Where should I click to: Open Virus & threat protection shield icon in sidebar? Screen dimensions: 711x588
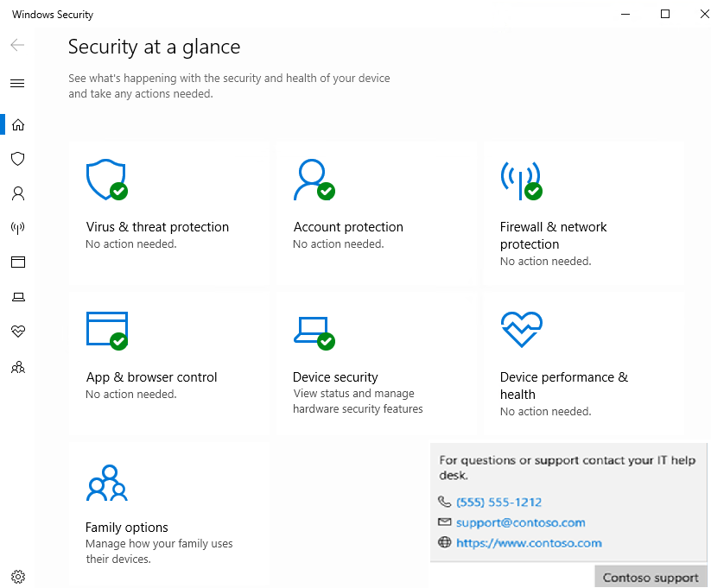(x=17, y=159)
